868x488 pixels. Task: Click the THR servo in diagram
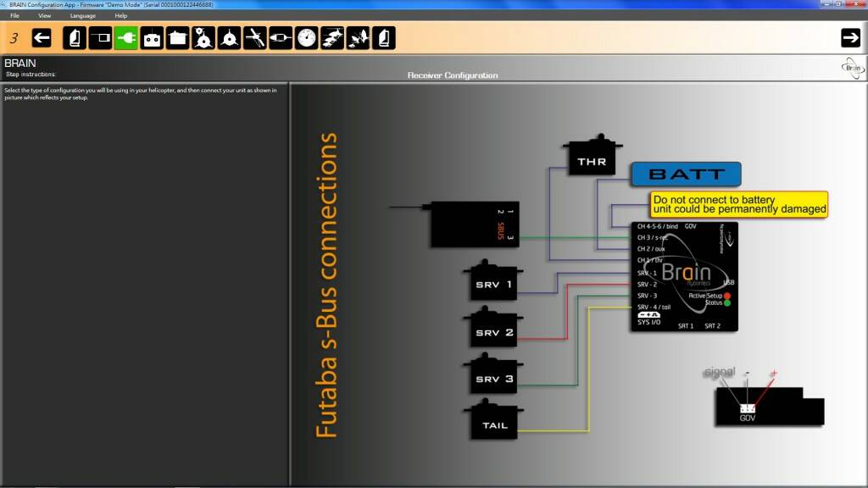pyautogui.click(x=592, y=156)
